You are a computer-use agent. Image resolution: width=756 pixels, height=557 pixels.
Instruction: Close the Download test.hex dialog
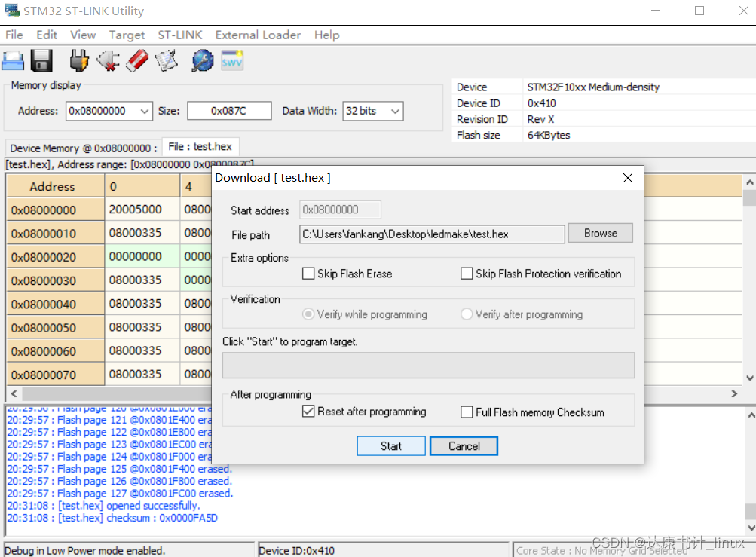point(627,178)
